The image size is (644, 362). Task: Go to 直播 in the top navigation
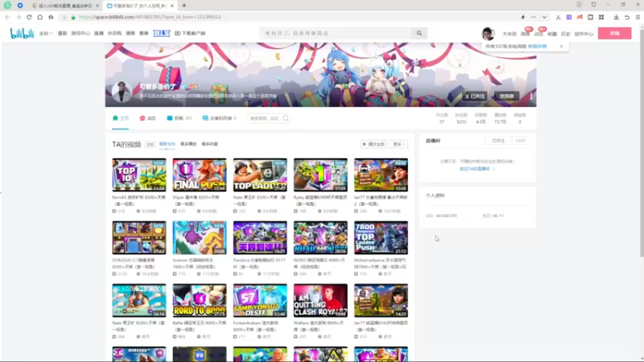pyautogui.click(x=98, y=34)
